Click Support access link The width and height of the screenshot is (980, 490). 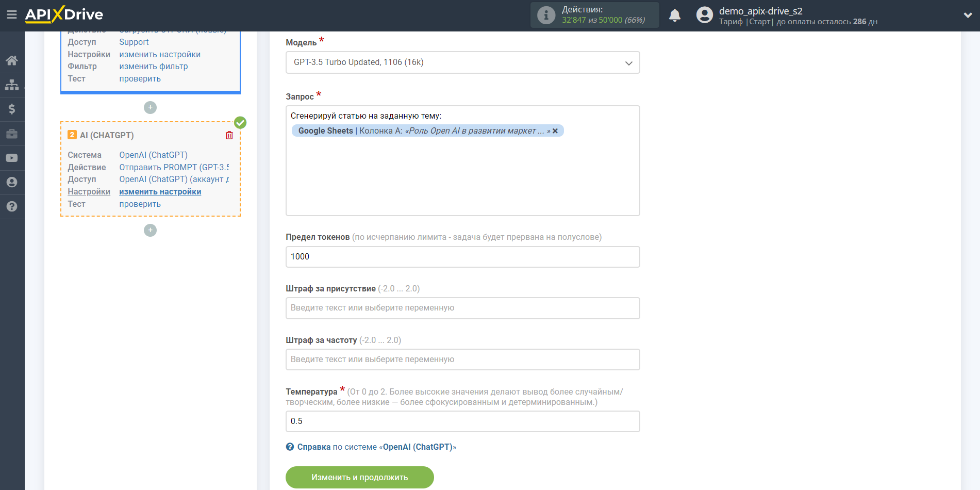click(134, 42)
